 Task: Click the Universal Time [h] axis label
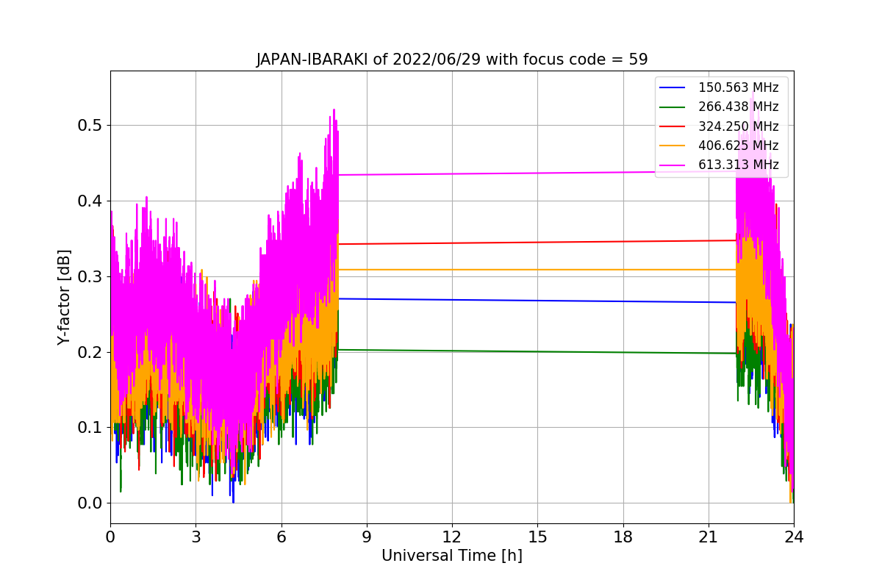pyautogui.click(x=451, y=556)
